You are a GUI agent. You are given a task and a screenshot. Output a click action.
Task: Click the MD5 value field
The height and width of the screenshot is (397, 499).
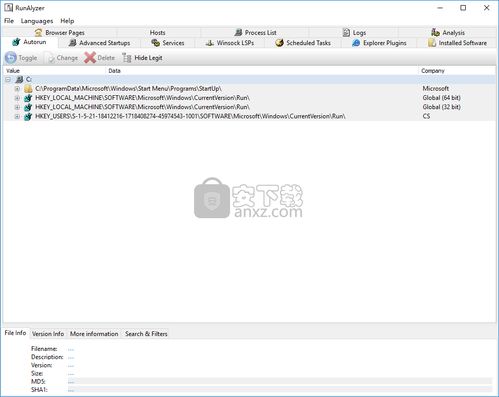[x=279, y=382]
